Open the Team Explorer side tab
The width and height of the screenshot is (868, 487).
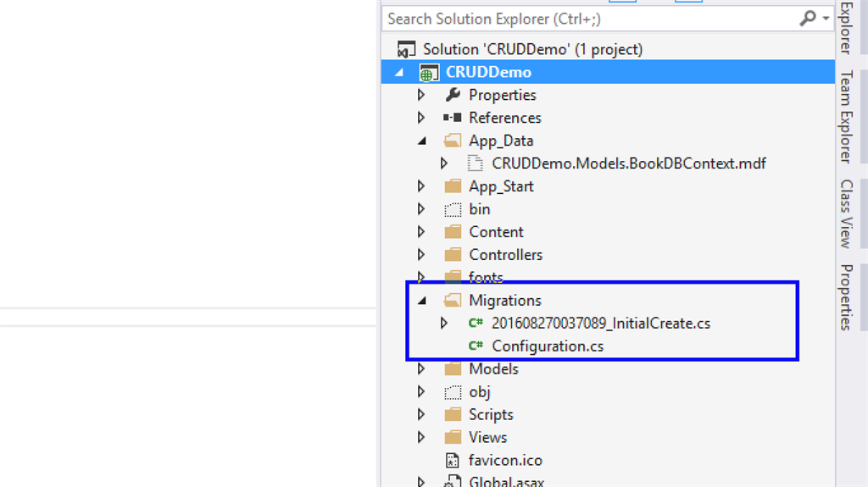(847, 117)
